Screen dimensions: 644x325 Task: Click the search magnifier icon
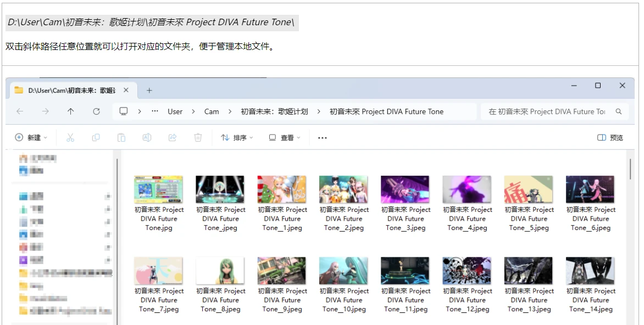[619, 111]
